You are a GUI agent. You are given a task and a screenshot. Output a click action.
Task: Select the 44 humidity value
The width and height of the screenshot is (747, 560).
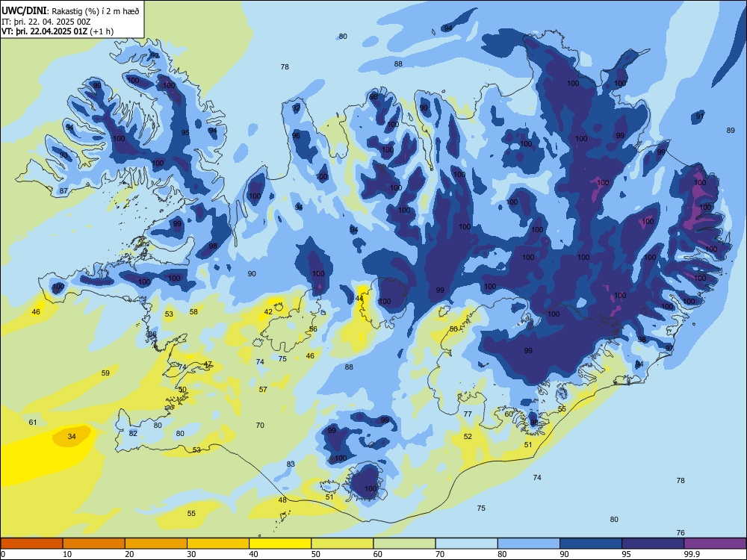(x=359, y=298)
